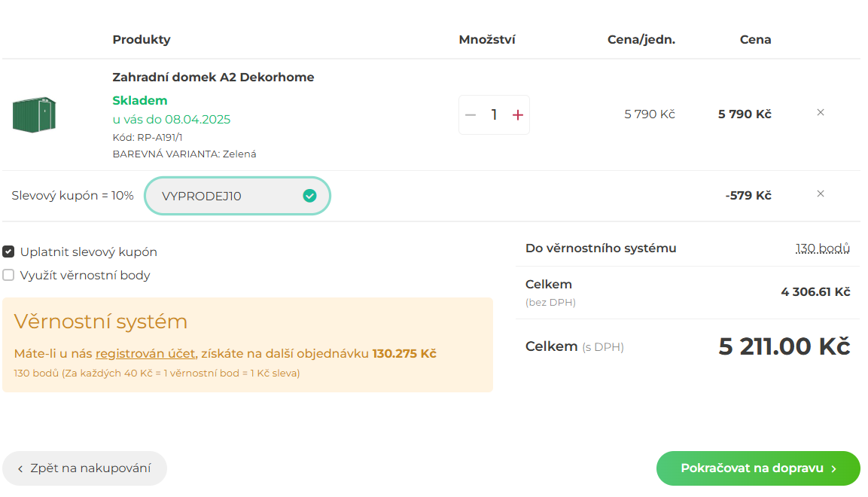
Task: Remove Zahradní domek A2 from cart
Action: [x=821, y=112]
